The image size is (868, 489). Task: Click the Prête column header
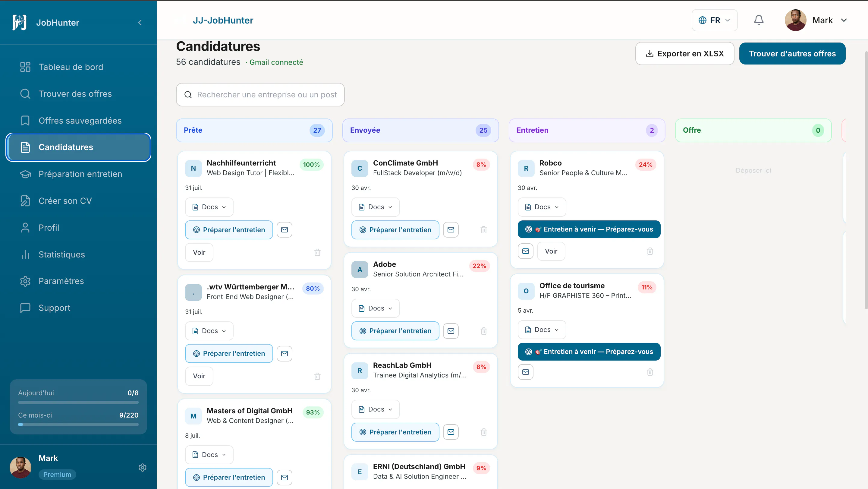[x=254, y=130]
